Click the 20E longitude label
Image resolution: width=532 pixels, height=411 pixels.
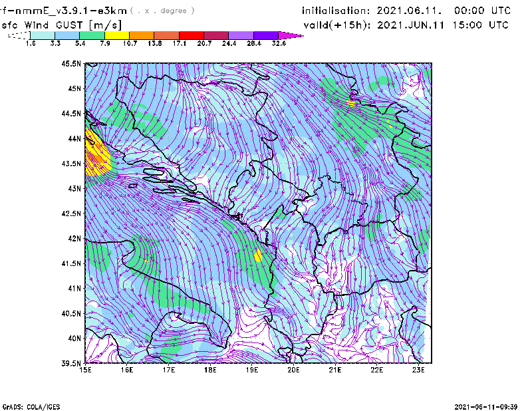pyautogui.click(x=293, y=370)
